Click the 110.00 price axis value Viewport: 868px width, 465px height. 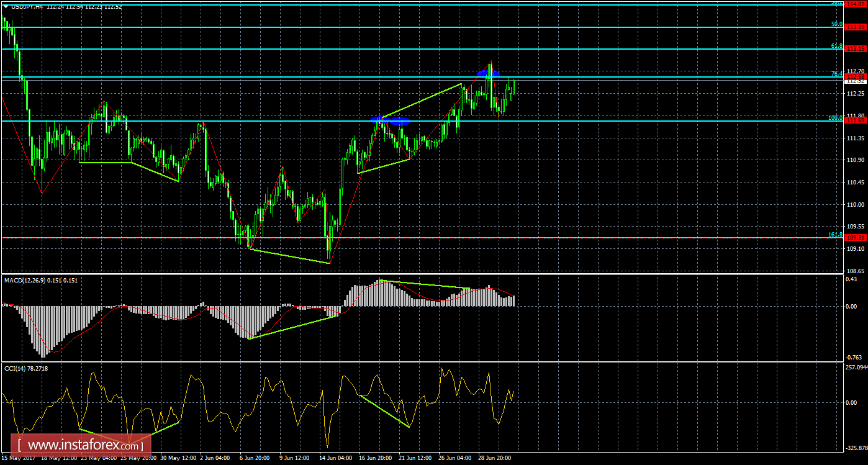point(856,204)
